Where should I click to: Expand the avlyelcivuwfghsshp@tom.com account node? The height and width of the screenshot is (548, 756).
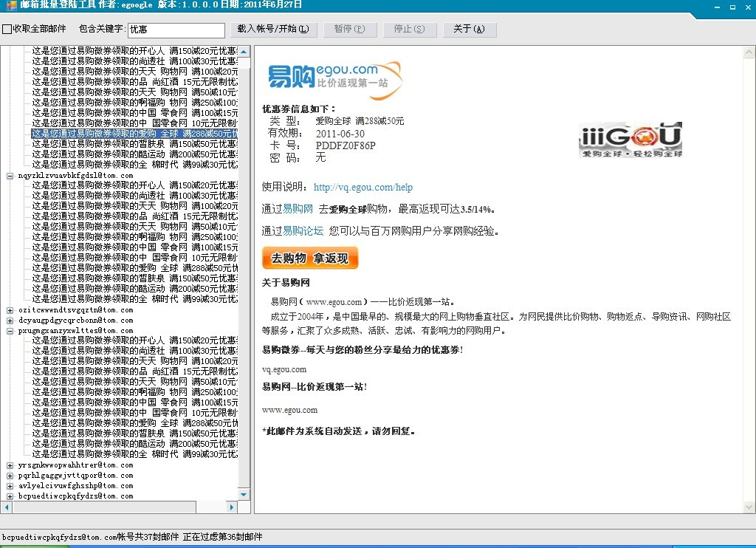10,486
